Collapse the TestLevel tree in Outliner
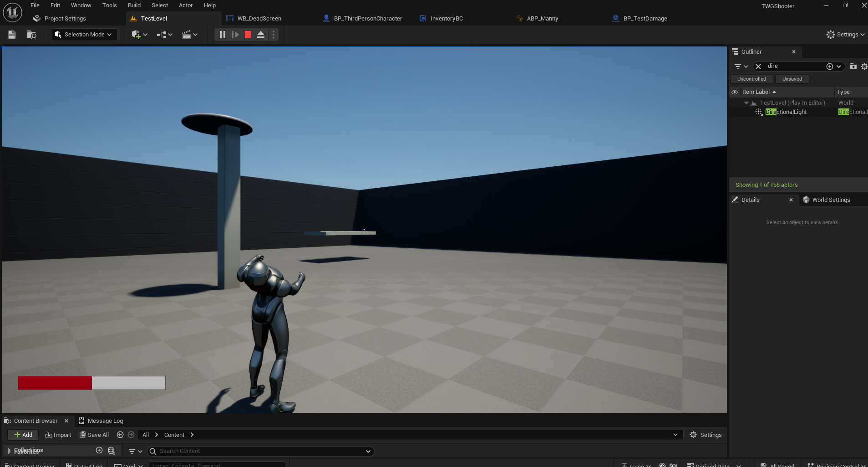 [x=746, y=103]
